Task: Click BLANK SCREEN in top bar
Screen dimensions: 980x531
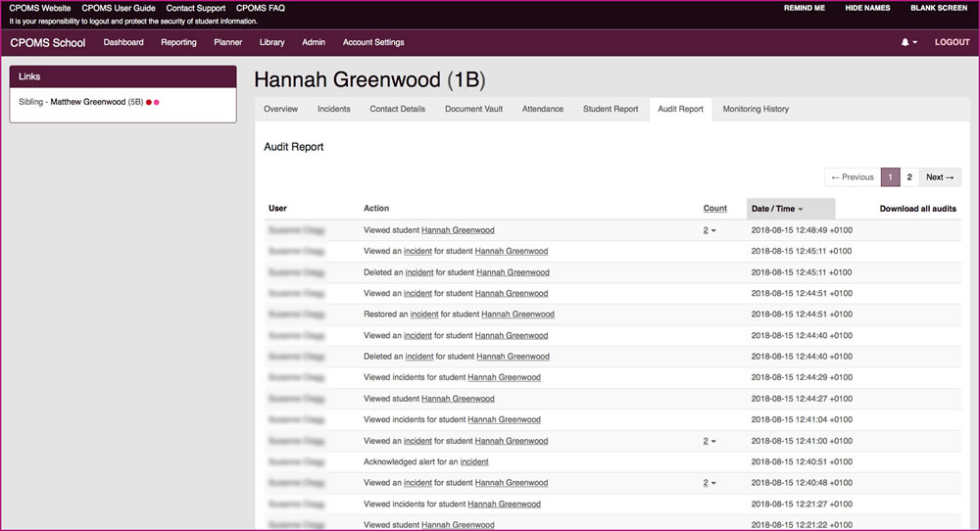Action: click(939, 8)
